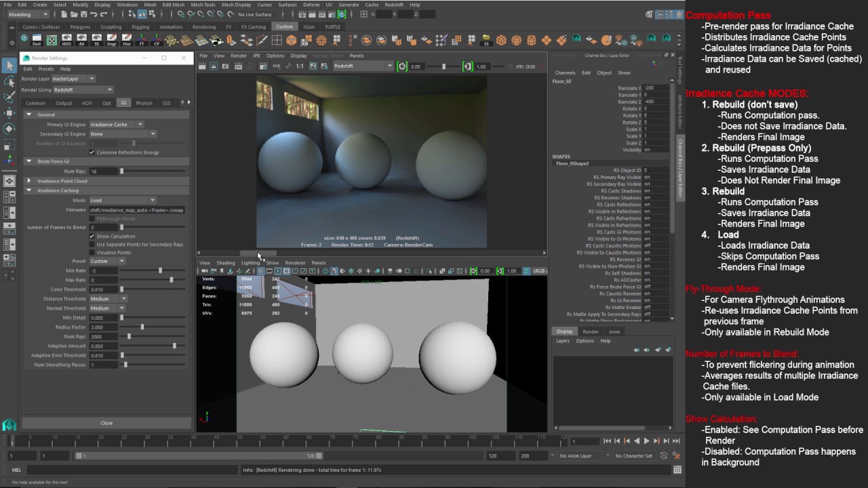Open the Rendering shelf tab
Image resolution: width=868 pixels, height=488 pixels.
[x=204, y=27]
